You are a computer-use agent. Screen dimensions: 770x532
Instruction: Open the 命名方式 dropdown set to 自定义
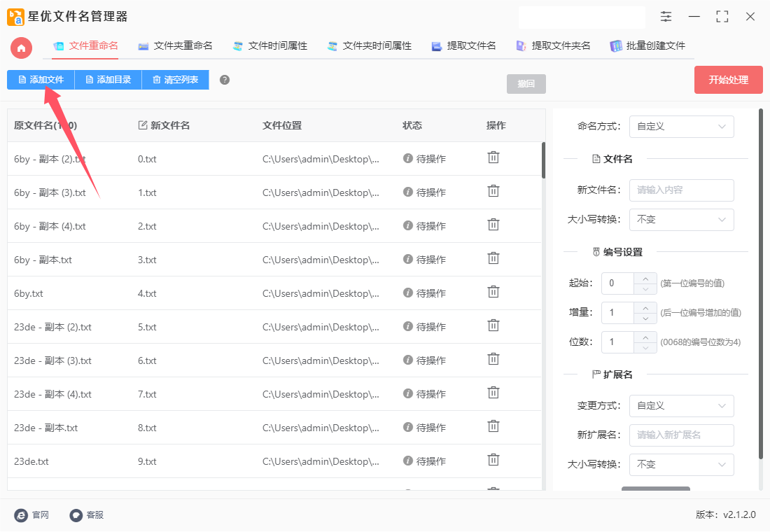pos(682,127)
